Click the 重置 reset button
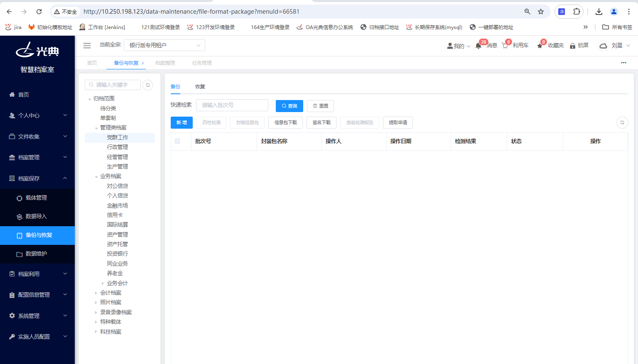The image size is (638, 364). [x=320, y=106]
